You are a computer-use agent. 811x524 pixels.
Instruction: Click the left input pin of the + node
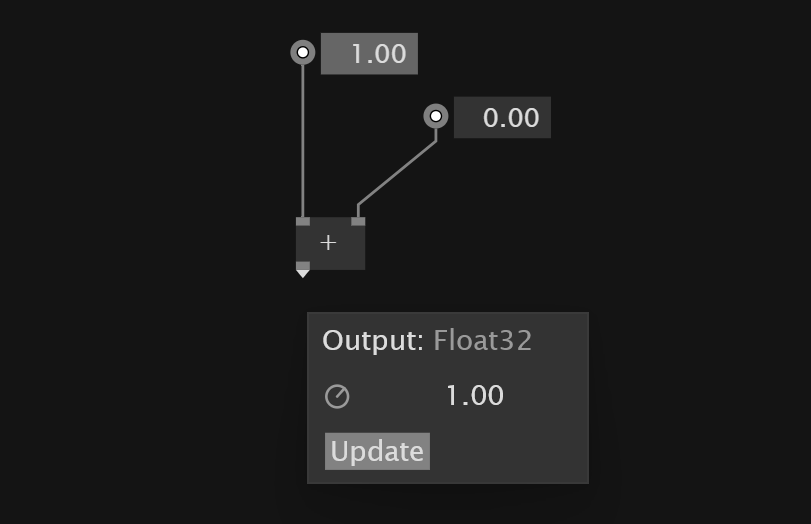pos(303,221)
